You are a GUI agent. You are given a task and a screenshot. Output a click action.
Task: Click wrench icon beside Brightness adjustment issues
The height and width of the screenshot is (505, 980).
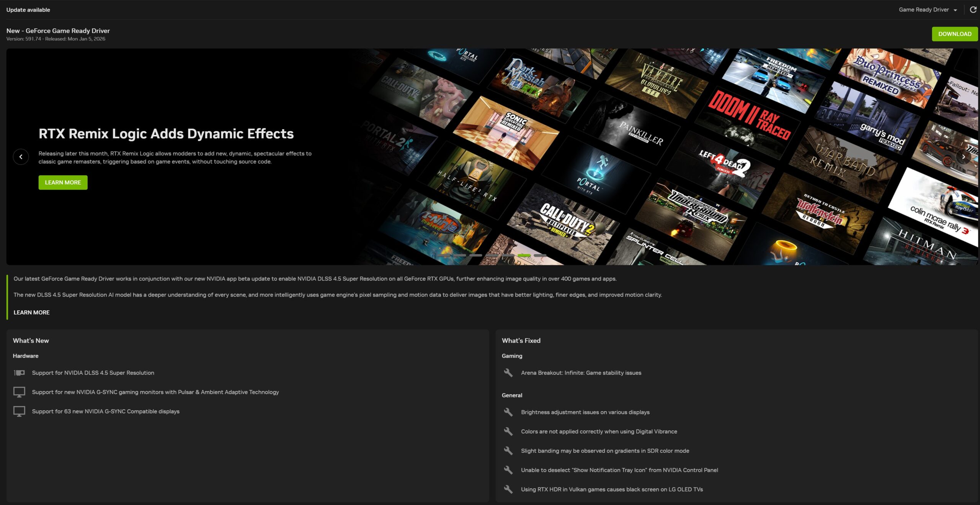[508, 412]
